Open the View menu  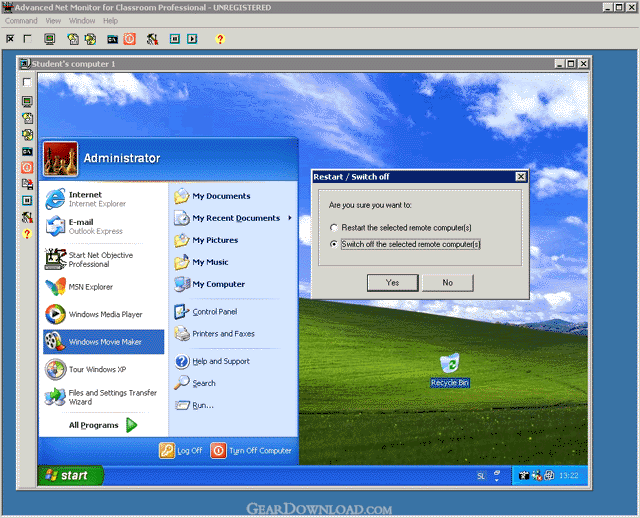tap(53, 21)
